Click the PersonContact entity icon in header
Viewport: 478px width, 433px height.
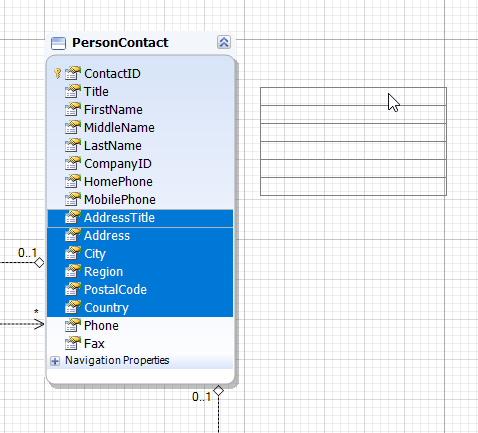[x=58, y=43]
